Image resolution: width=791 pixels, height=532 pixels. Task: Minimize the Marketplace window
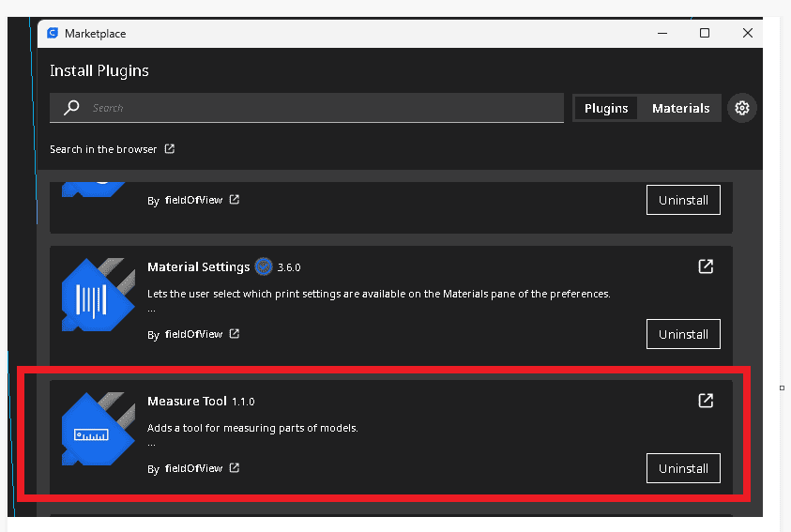coord(662,33)
